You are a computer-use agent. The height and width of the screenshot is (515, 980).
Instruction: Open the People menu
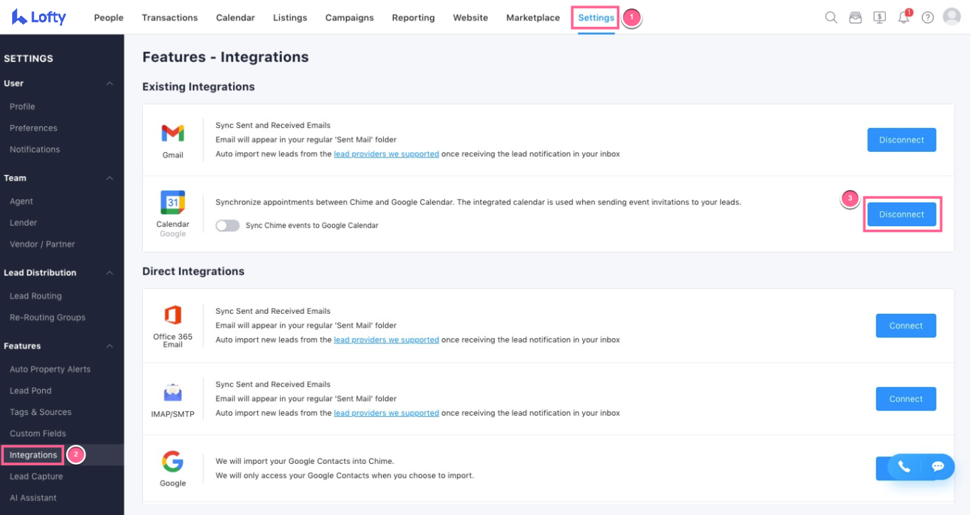point(109,17)
